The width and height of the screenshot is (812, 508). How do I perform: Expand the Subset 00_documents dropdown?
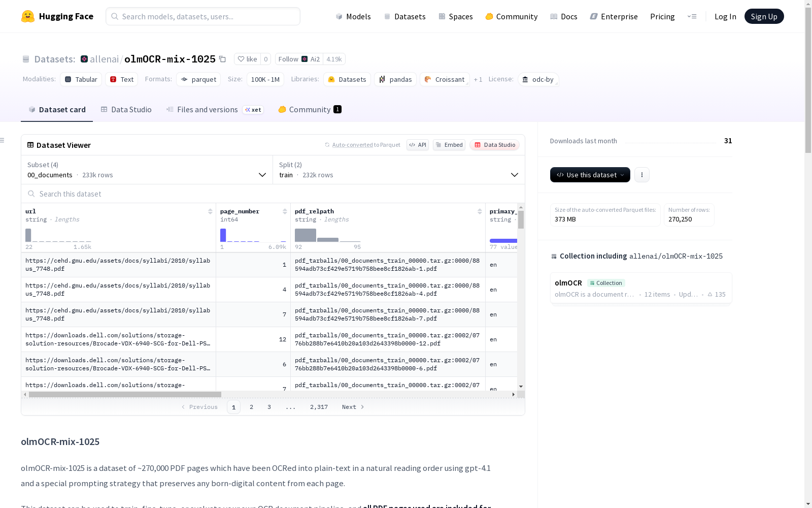coord(147,170)
